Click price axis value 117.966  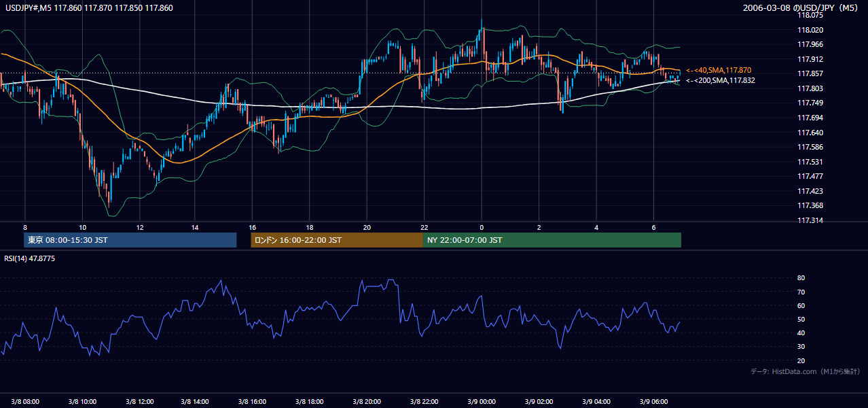click(x=810, y=44)
